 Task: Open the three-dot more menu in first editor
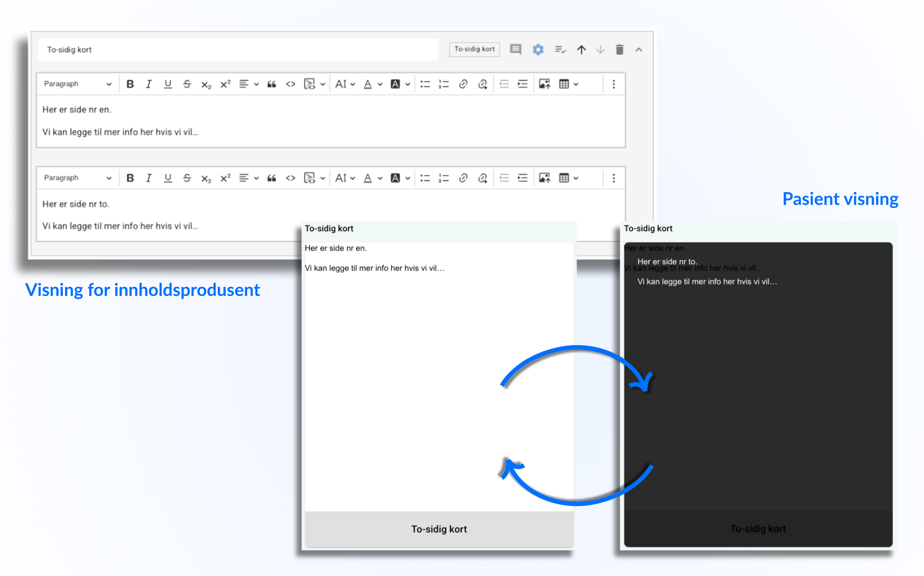(x=614, y=84)
